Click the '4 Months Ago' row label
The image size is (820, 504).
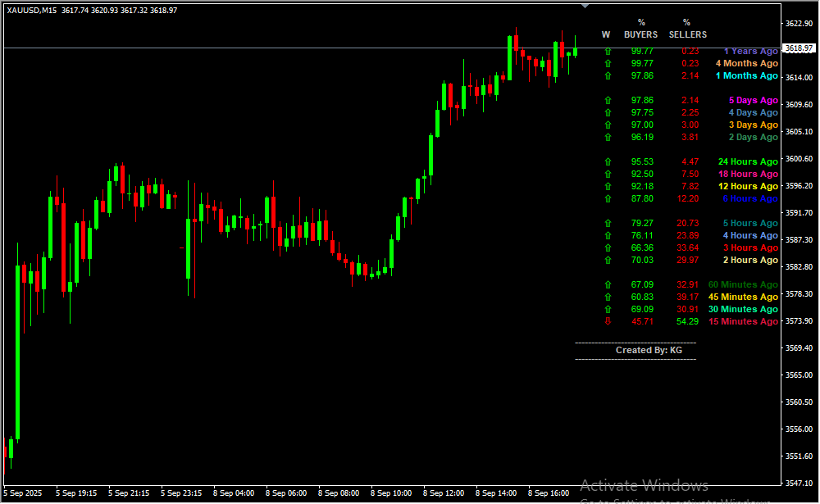[746, 63]
